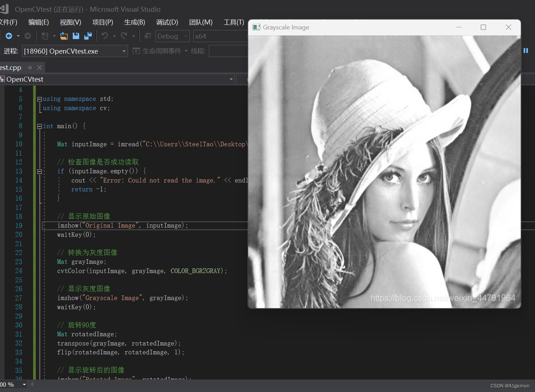Image resolution: width=535 pixels, height=392 pixels.
Task: Click the cvtColor COLOR_BGR2GRAY code line
Action: [142, 271]
